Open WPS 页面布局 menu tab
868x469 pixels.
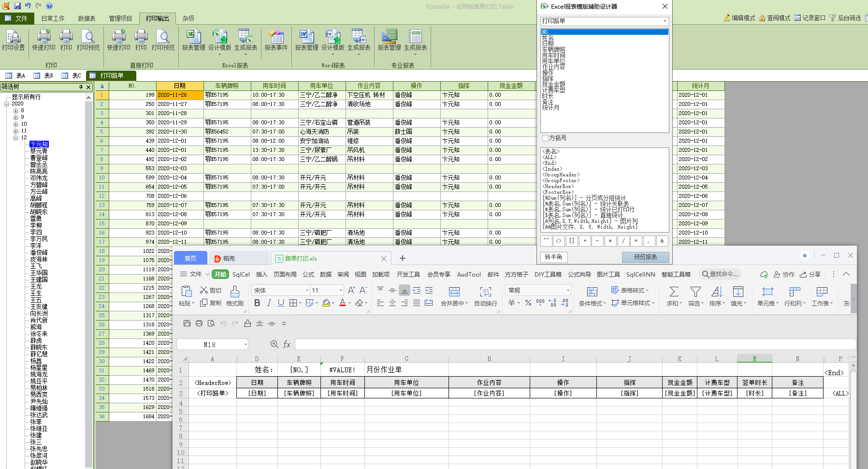pos(285,274)
